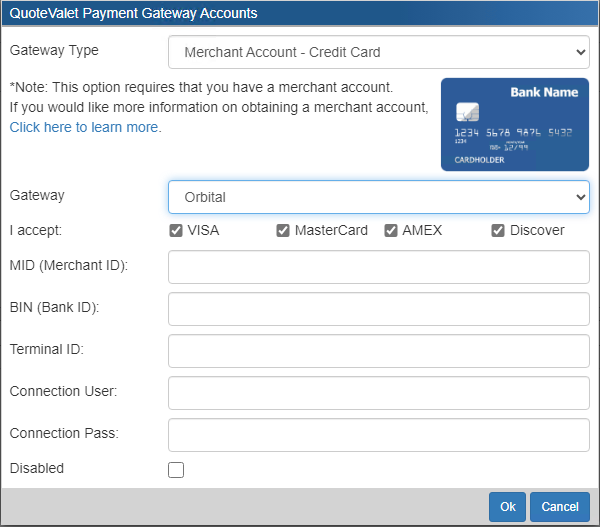Screen dimensions: 600x527
Task: Toggle the MasterCard checkbox
Action: click(x=283, y=230)
